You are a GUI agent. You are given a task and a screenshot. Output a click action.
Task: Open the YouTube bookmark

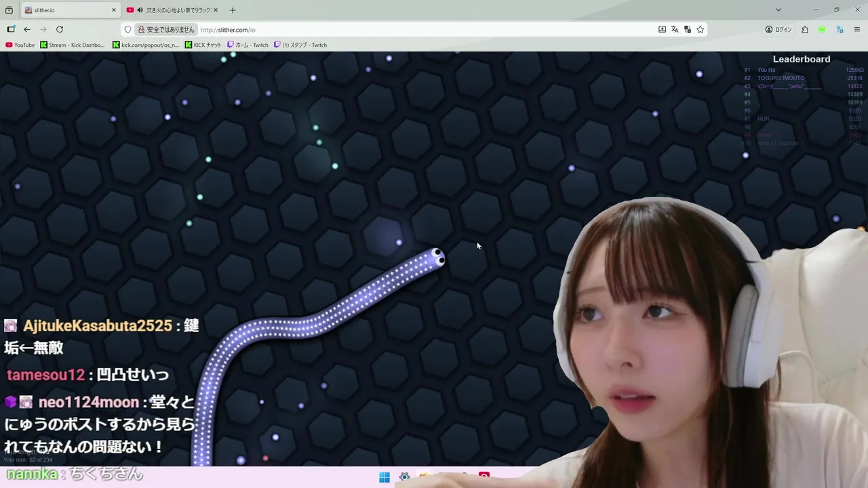pyautogui.click(x=20, y=45)
